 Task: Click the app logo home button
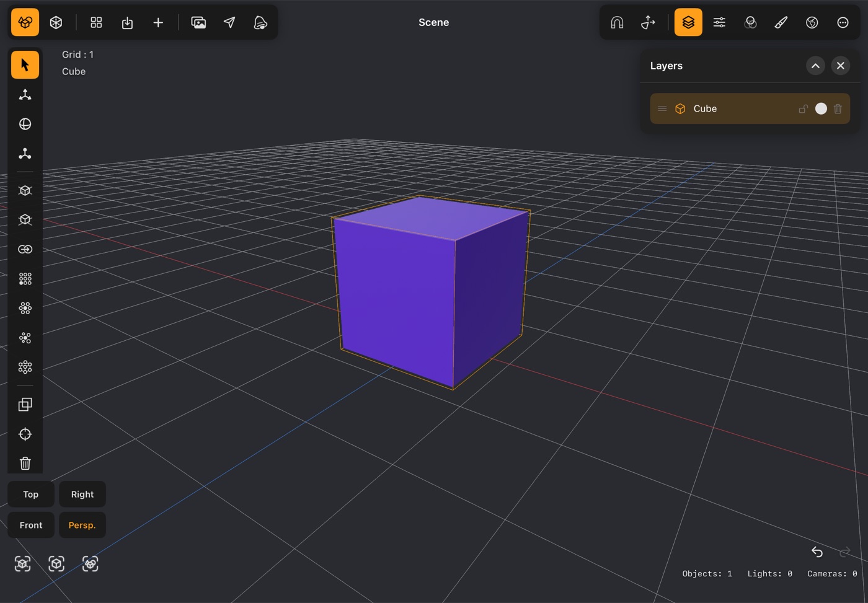[x=25, y=22]
